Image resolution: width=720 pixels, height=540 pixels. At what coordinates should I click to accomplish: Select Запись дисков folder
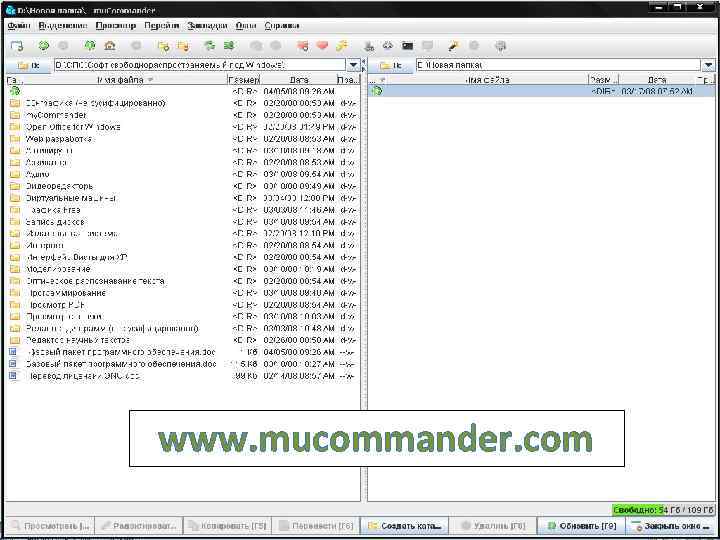click(x=183, y=222)
